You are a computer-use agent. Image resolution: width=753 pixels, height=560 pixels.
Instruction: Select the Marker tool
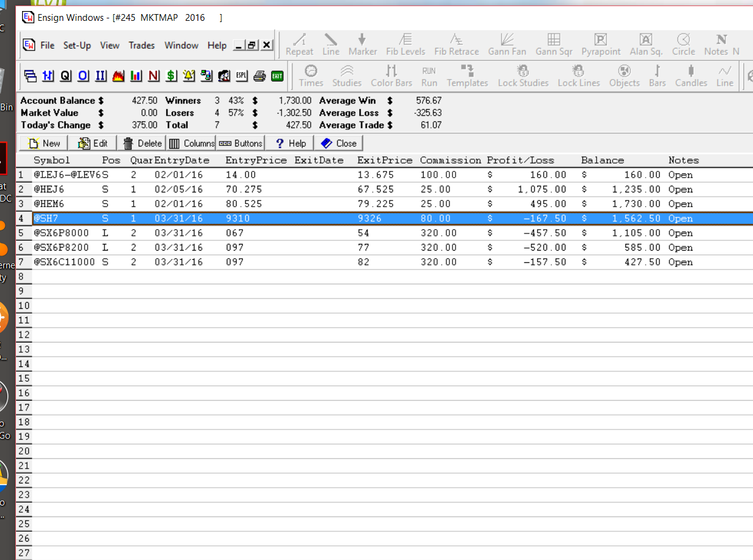tap(362, 45)
